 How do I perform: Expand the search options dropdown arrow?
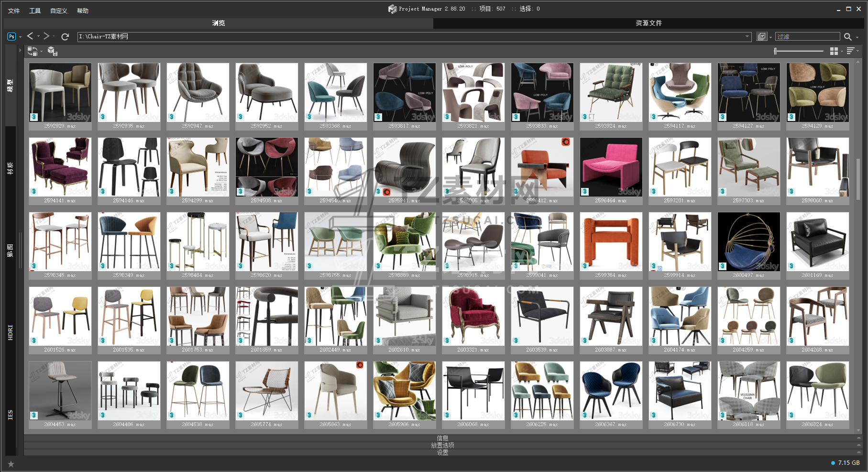(857, 37)
